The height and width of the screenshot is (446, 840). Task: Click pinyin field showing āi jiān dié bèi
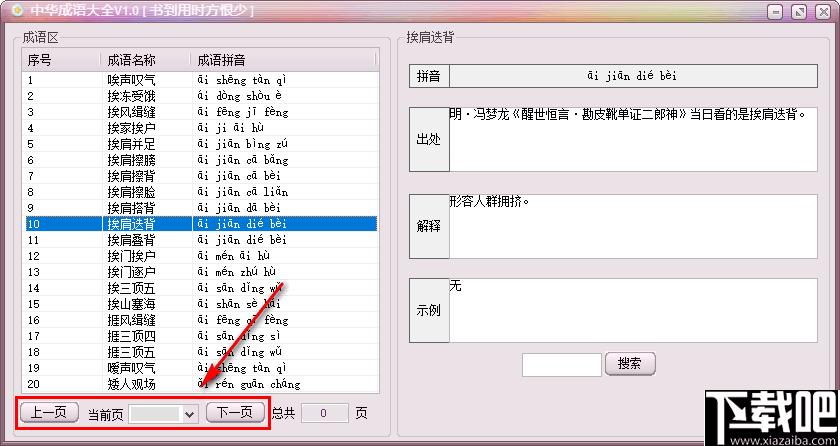pos(633,76)
